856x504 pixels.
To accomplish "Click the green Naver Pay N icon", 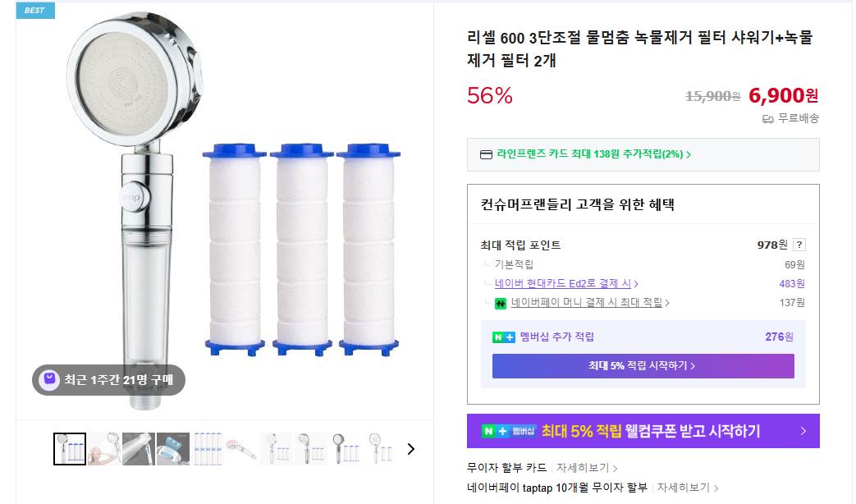I will (501, 303).
